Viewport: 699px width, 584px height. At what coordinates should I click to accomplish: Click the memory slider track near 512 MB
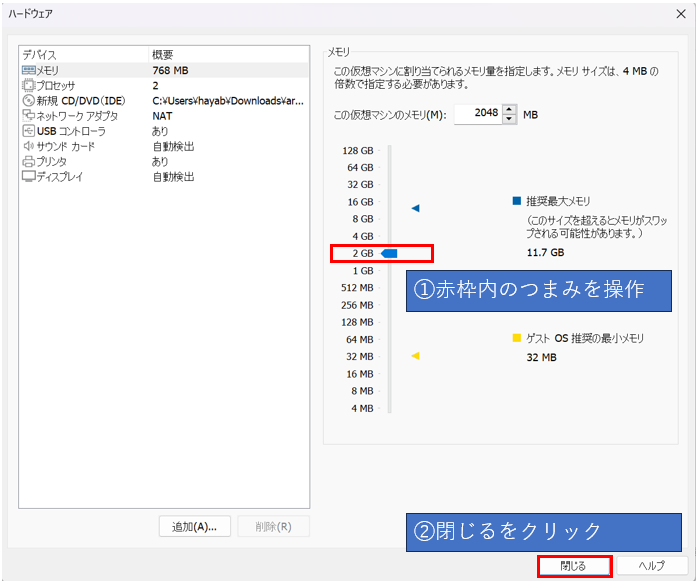click(x=390, y=288)
